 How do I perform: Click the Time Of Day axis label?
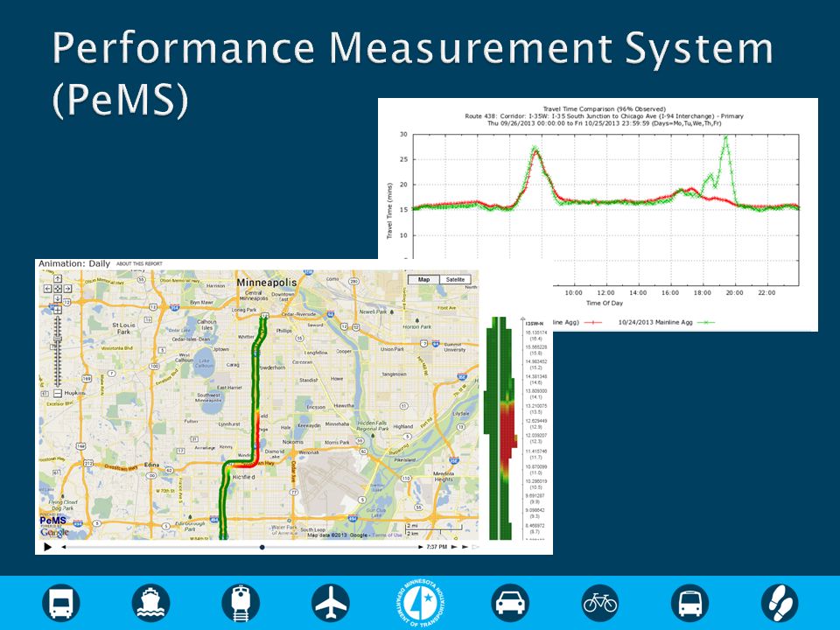[x=605, y=304]
